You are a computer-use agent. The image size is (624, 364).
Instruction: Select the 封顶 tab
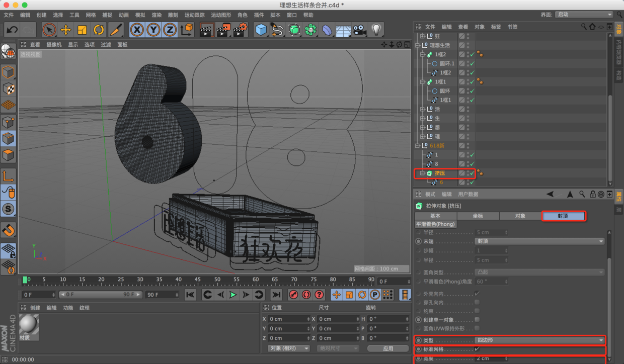563,216
